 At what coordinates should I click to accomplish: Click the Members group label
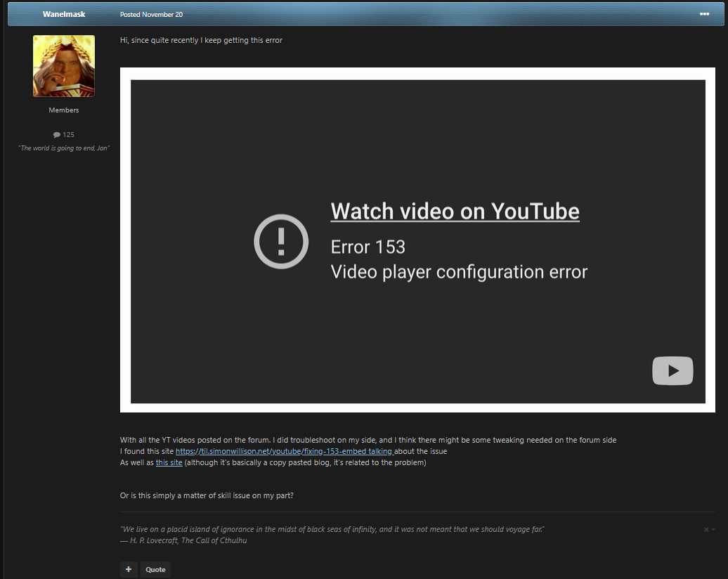point(64,110)
